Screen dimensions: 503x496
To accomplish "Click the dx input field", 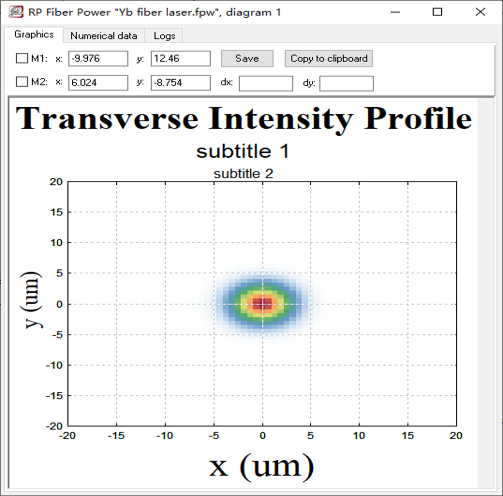I will tap(266, 83).
